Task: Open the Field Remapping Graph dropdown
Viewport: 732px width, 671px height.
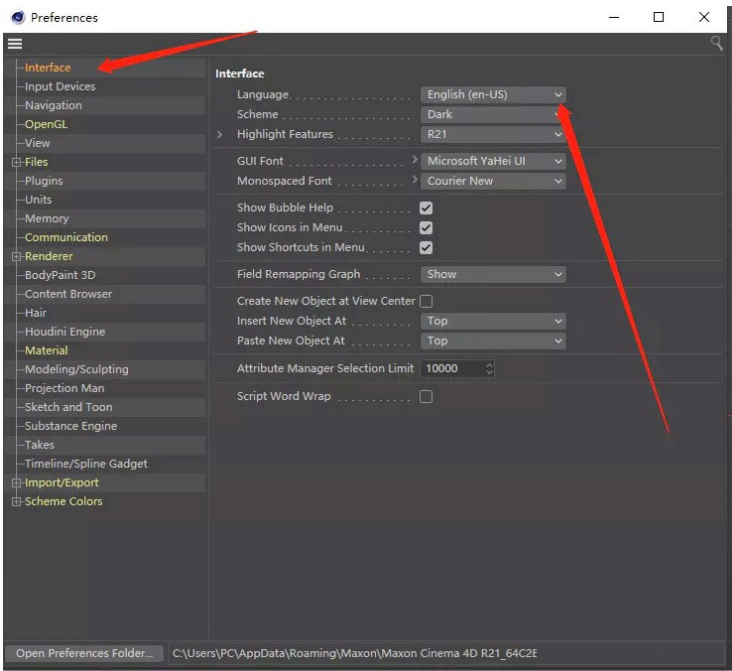Action: (493, 274)
